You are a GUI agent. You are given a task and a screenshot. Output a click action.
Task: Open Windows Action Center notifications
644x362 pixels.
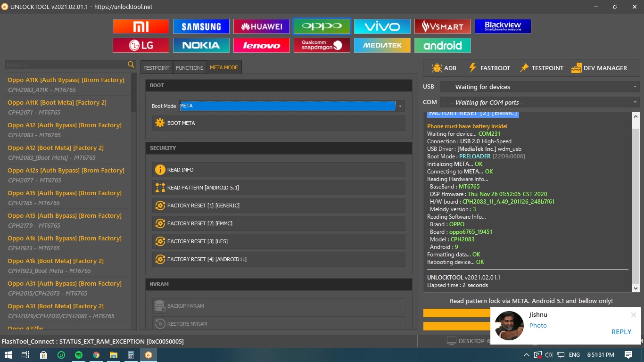pos(628,355)
